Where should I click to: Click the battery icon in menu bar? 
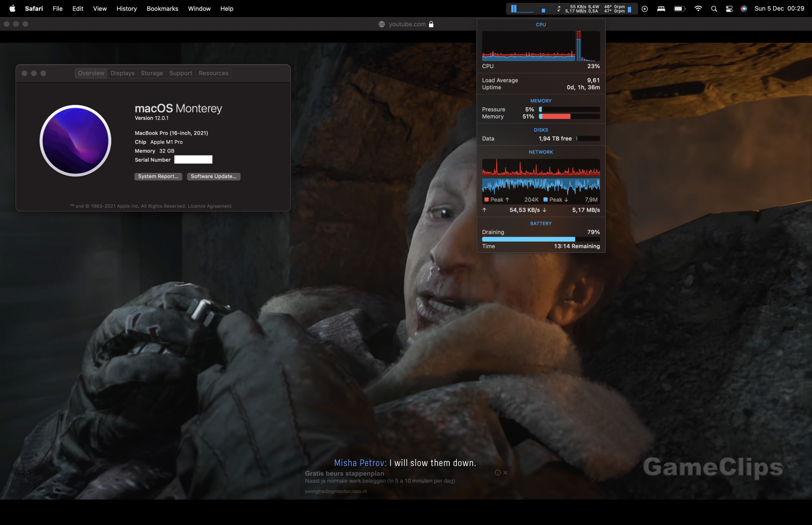[679, 9]
